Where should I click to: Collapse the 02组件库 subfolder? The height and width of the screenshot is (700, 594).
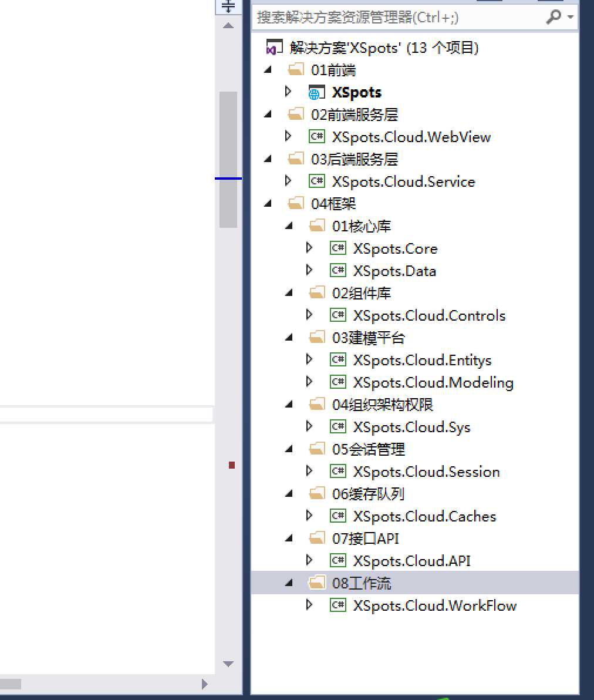pos(289,293)
